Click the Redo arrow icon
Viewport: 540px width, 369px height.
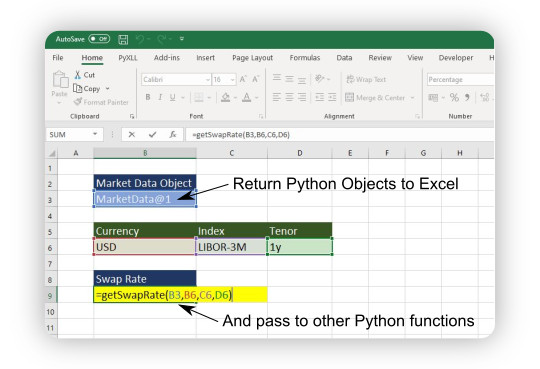[x=162, y=39]
